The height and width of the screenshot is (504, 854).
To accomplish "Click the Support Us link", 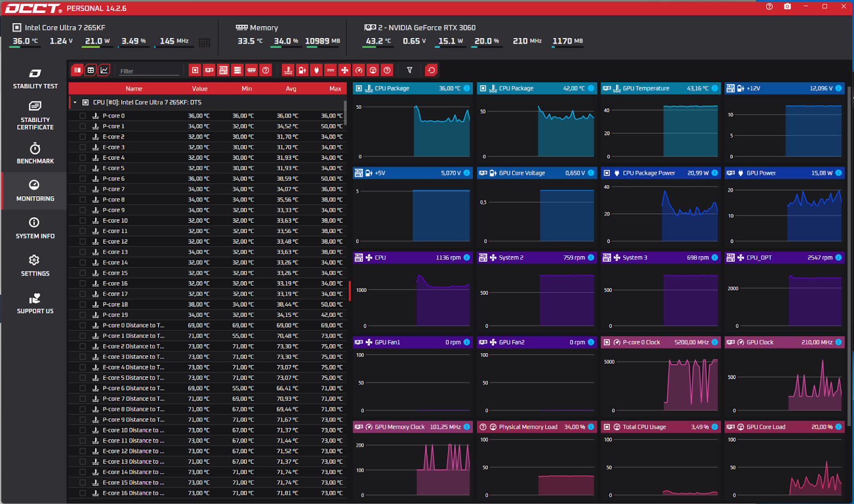I will pos(35,303).
